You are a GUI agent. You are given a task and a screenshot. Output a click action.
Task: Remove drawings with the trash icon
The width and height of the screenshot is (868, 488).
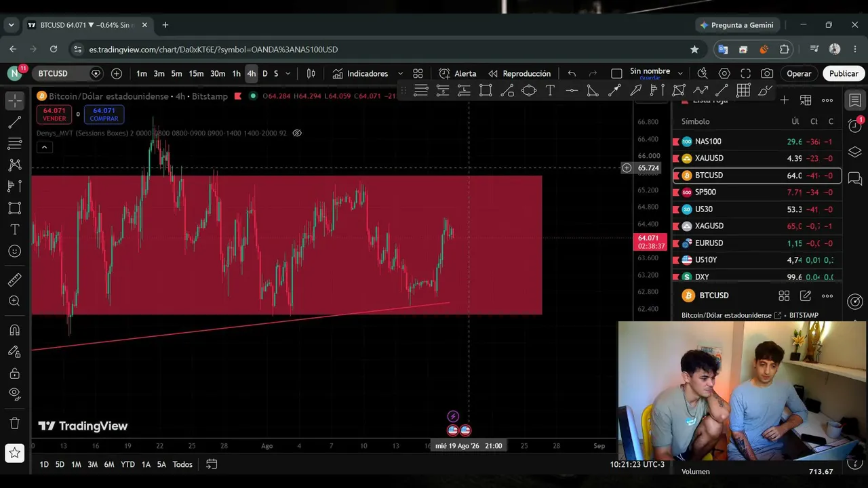coord(14,424)
